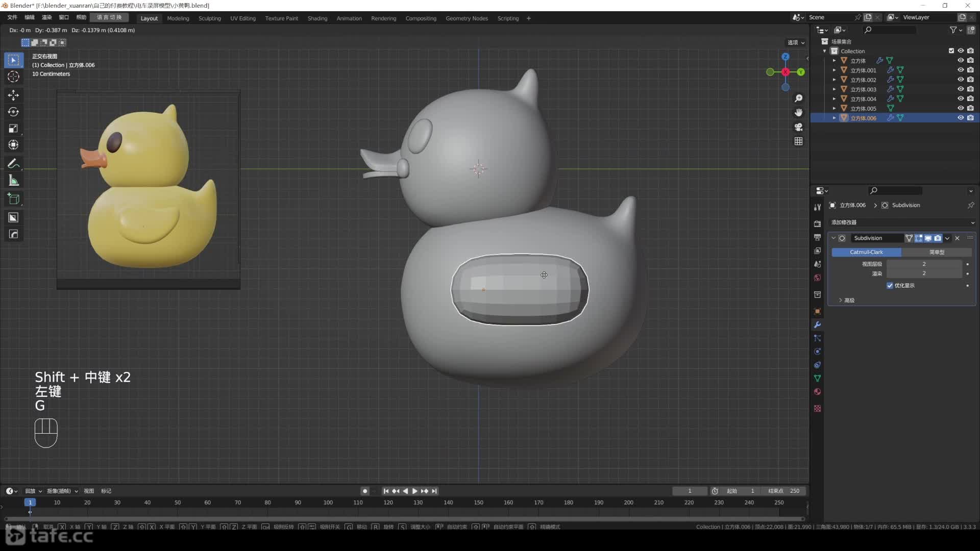The width and height of the screenshot is (980, 551).
Task: Click the 语言切换 button
Action: [x=109, y=17]
